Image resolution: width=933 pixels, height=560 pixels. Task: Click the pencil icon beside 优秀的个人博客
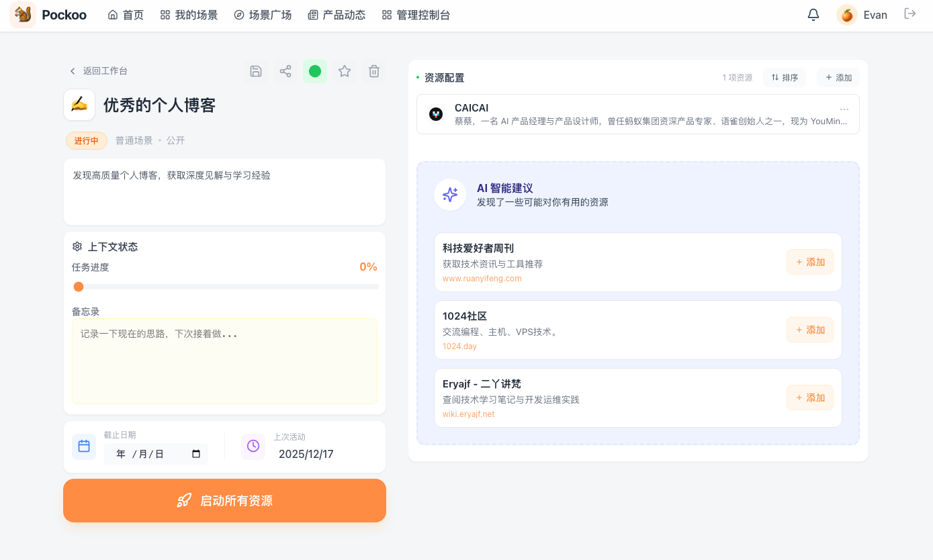79,105
